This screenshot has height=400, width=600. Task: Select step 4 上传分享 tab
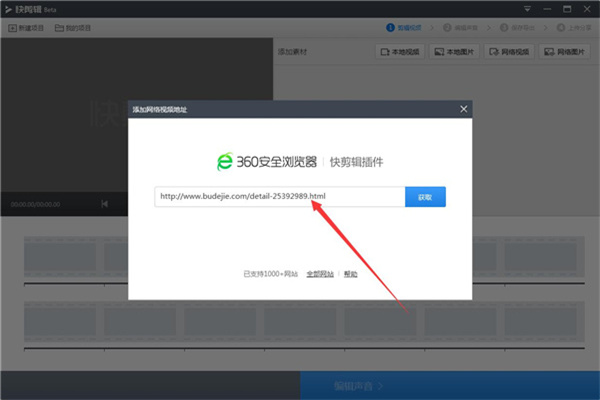click(x=574, y=28)
